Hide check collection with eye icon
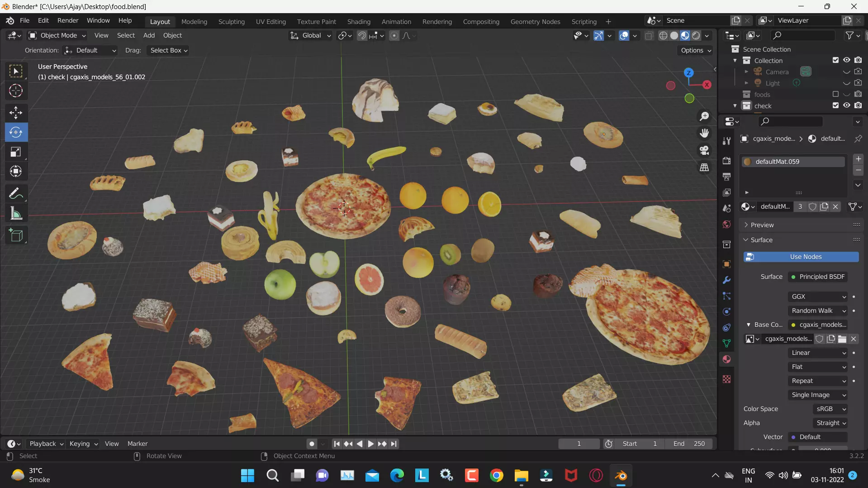The height and width of the screenshot is (488, 868). tap(846, 105)
